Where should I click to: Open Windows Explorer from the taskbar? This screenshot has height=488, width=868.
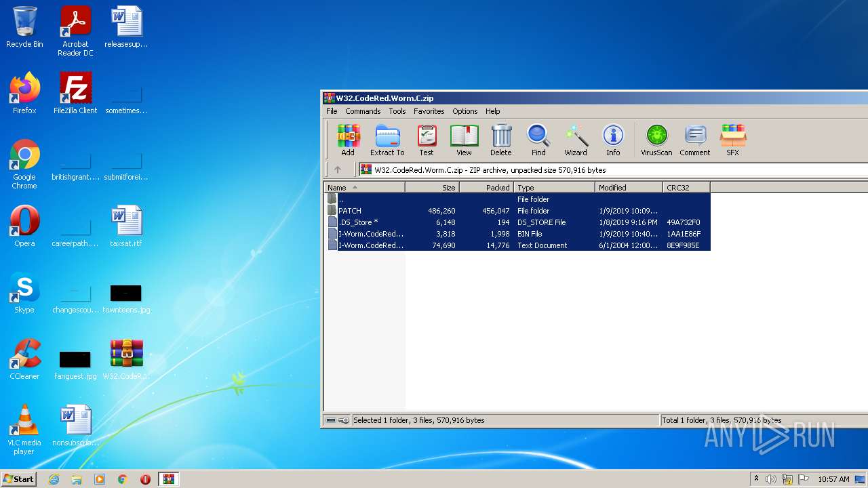pyautogui.click(x=77, y=479)
